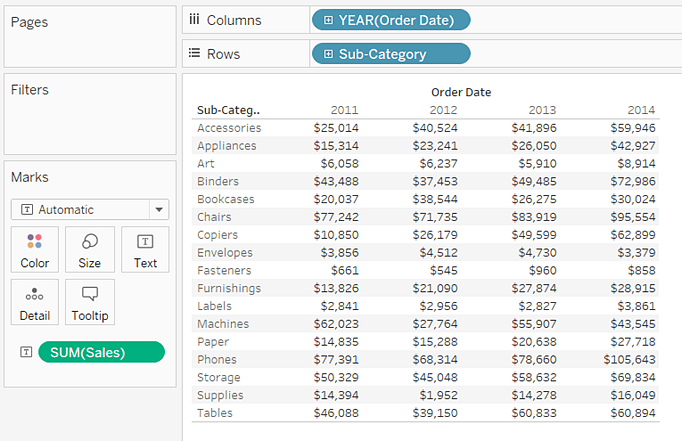
Task: Click the Order Date header title
Action: [x=461, y=92]
